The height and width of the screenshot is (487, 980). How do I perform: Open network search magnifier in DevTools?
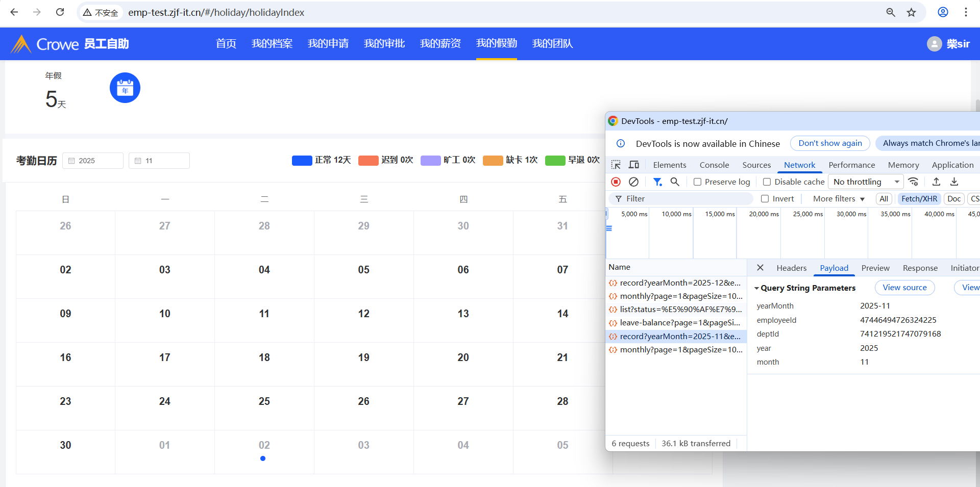pyautogui.click(x=675, y=182)
